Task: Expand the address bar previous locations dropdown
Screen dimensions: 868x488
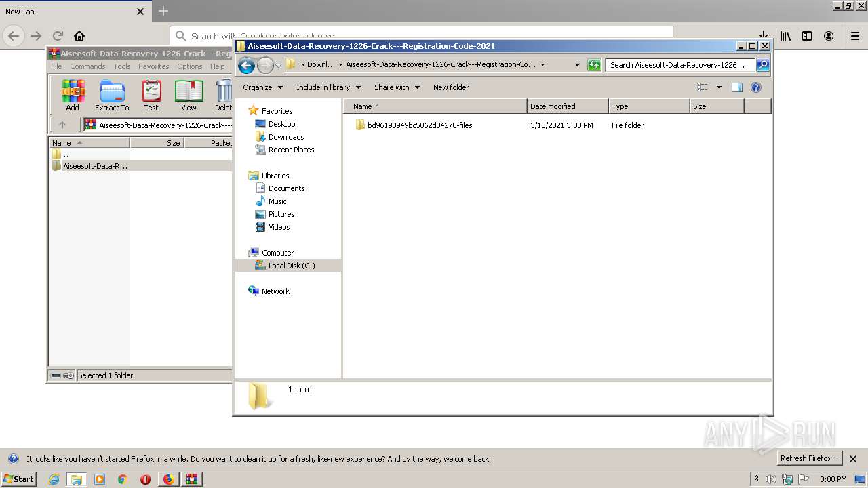Action: [x=577, y=65]
